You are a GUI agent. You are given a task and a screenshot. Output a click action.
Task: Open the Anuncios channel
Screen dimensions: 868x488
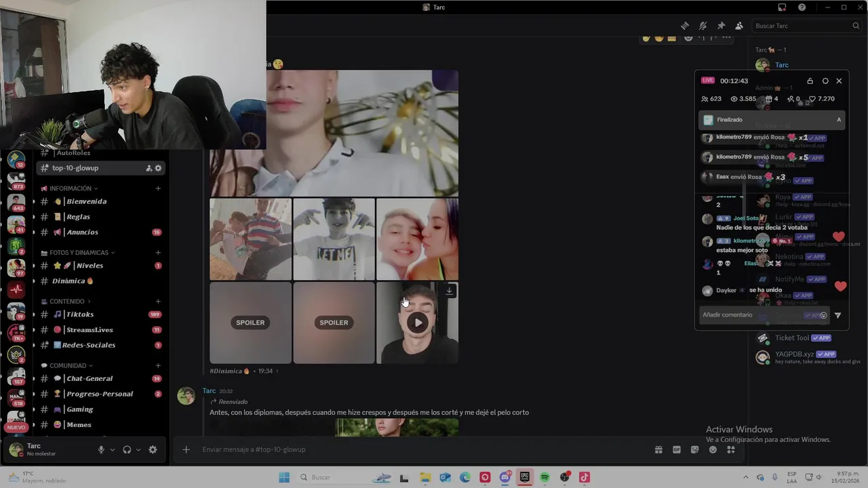100,232
